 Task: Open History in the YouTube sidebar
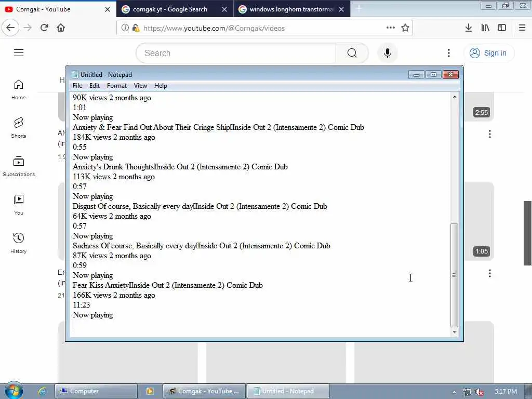19,243
